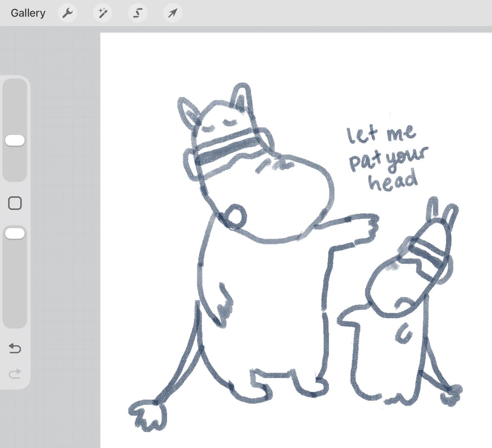Screen dimensions: 492x448
Task: Tap the square modify button on the sidebar
Action: coord(15,203)
